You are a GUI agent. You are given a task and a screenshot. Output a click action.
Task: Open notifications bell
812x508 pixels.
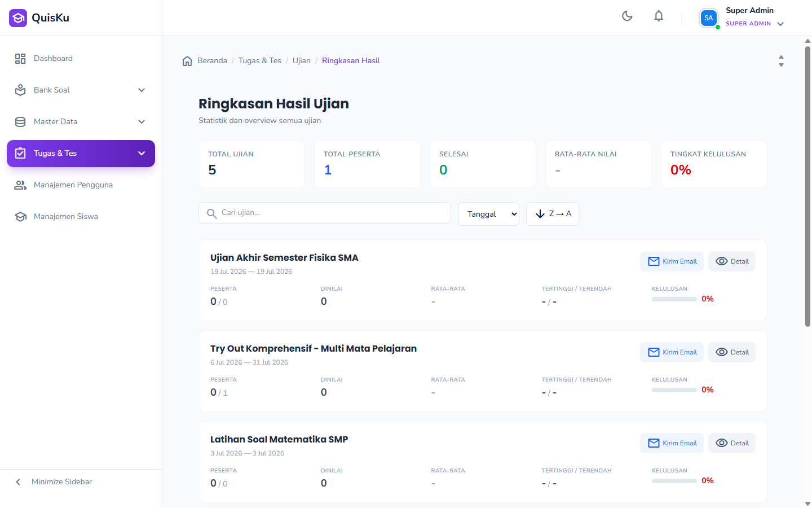659,16
